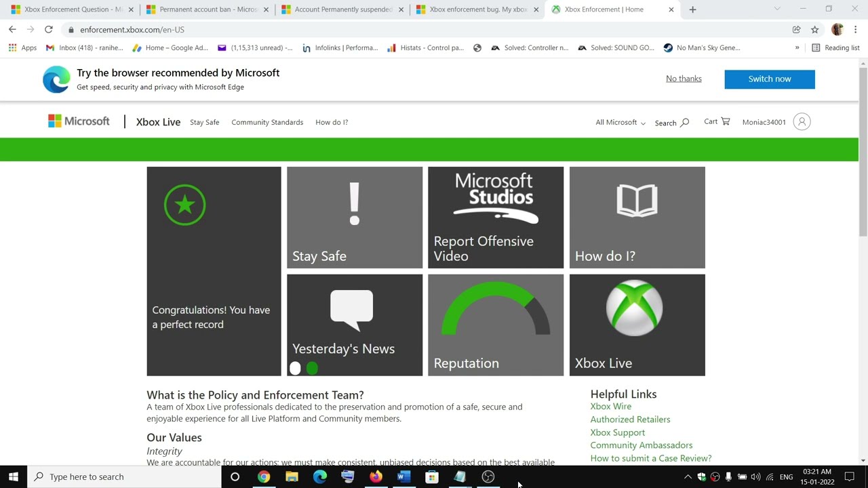Open Firefox from the taskbar
The width and height of the screenshot is (868, 488).
(x=376, y=476)
